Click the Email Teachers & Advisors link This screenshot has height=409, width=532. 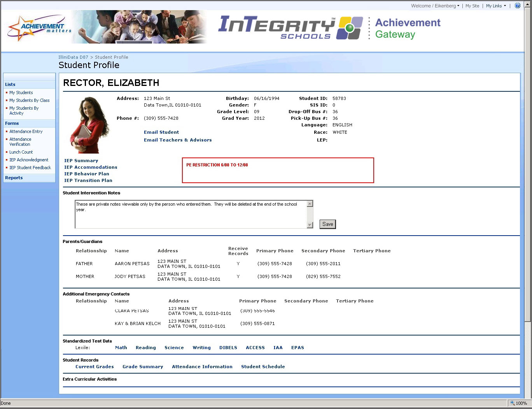178,140
